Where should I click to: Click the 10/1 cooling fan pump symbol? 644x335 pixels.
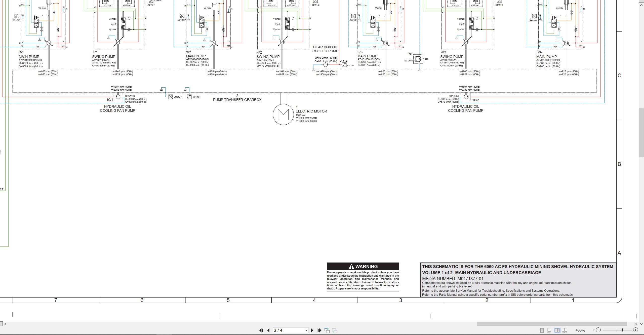coord(118,97)
